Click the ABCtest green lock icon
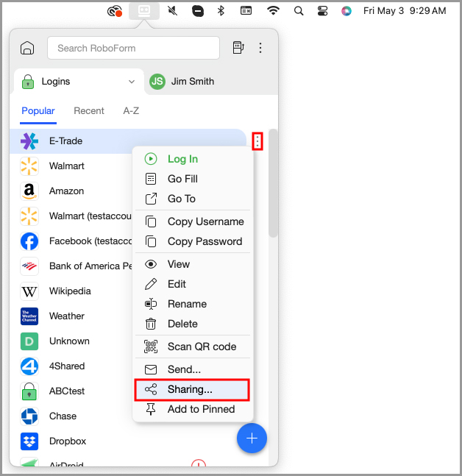The height and width of the screenshot is (476, 462). (x=29, y=391)
